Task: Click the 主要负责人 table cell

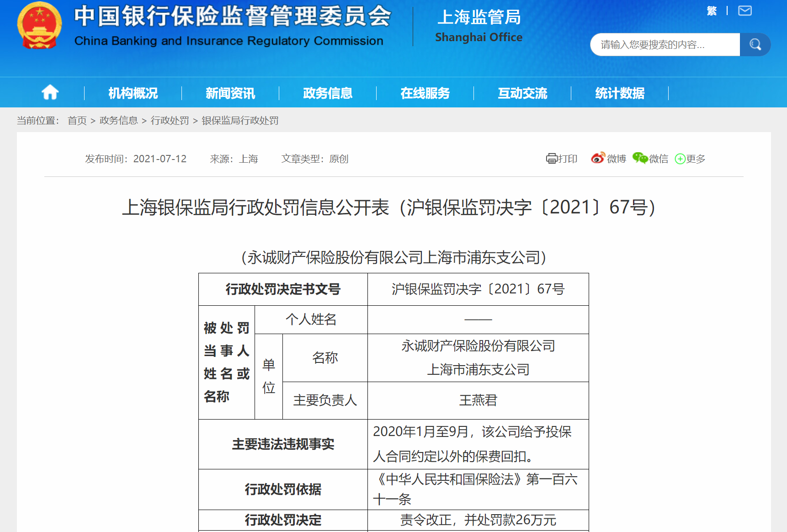Action: [x=325, y=400]
